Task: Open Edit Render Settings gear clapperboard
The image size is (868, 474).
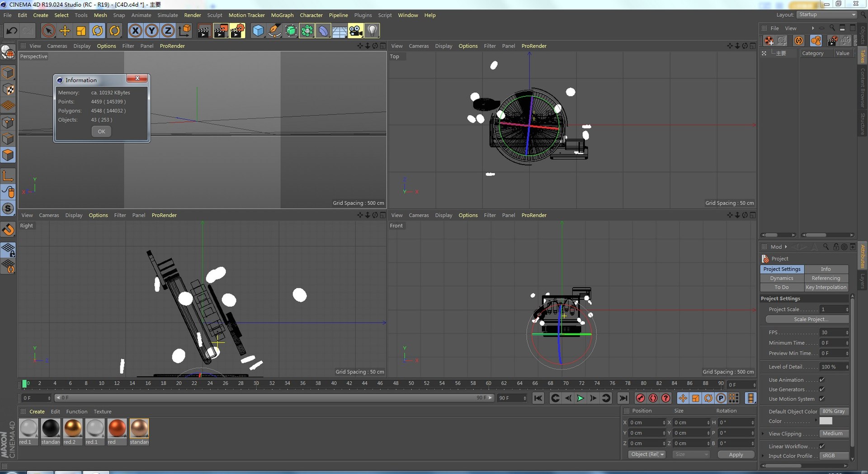Action: (237, 31)
